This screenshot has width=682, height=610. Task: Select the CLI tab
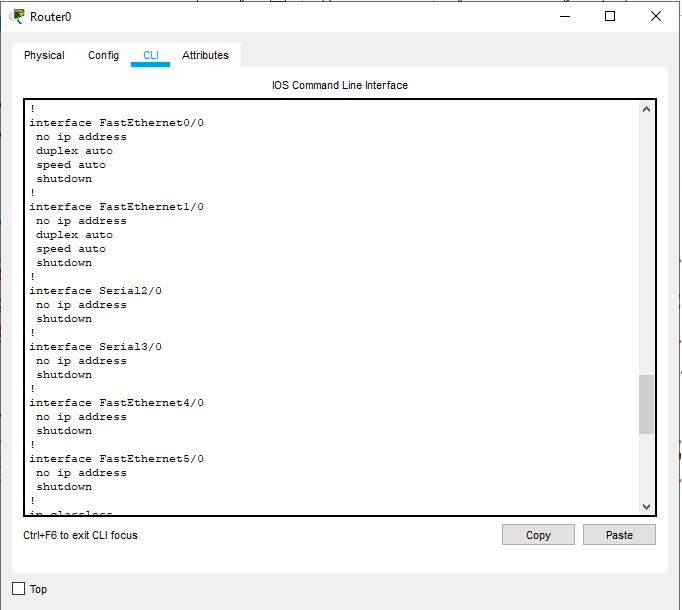150,55
